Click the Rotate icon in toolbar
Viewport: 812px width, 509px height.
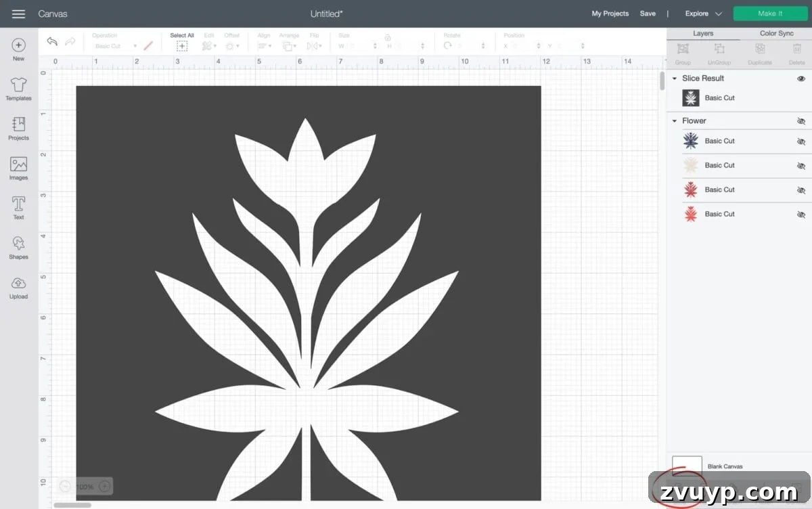pyautogui.click(x=448, y=46)
